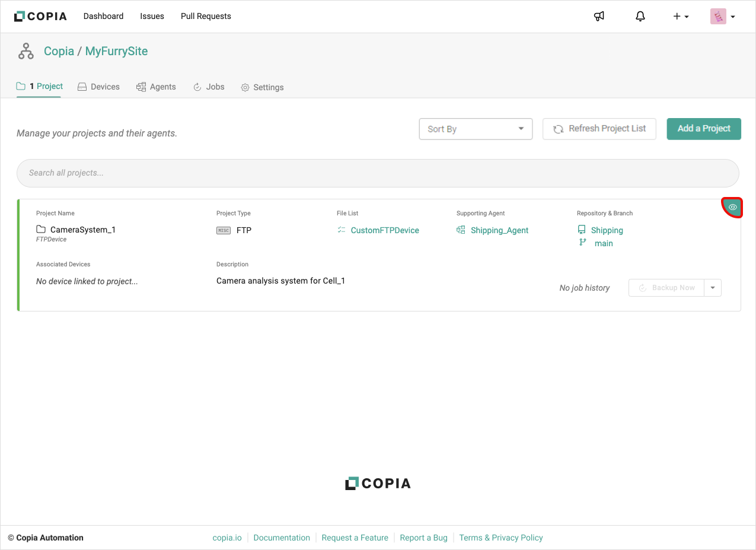The height and width of the screenshot is (550, 756).
Task: Click the Copia logo in header
Action: click(40, 17)
